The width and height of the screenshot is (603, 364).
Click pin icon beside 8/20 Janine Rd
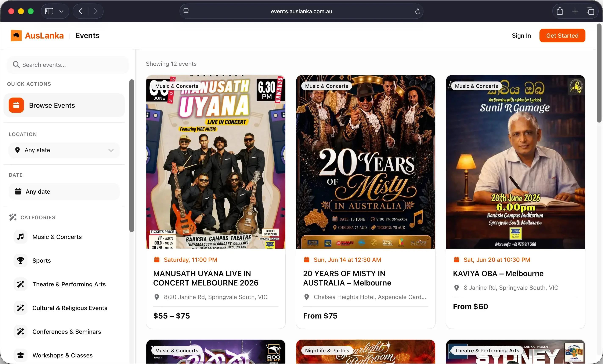point(157,297)
